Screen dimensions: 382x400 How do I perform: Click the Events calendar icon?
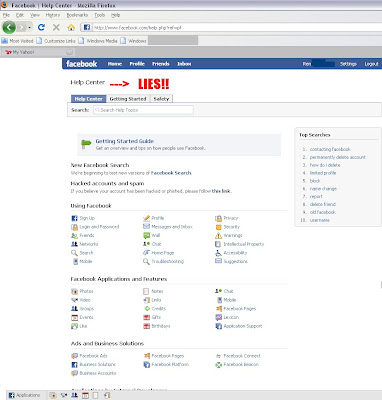click(74, 317)
